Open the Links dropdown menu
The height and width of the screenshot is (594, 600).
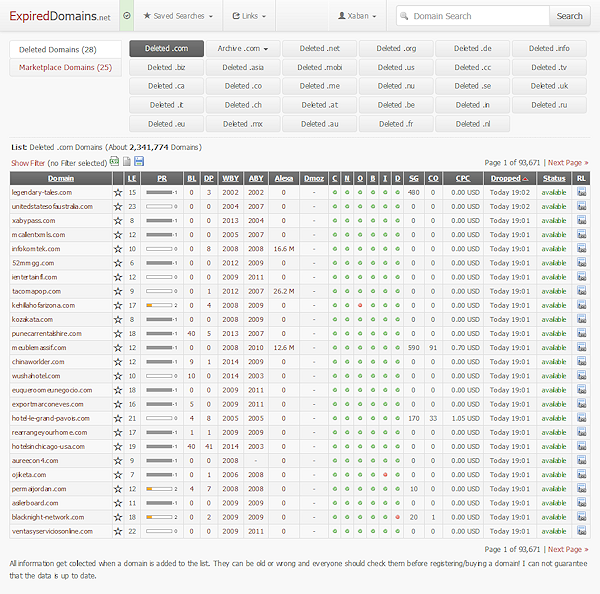tap(249, 16)
